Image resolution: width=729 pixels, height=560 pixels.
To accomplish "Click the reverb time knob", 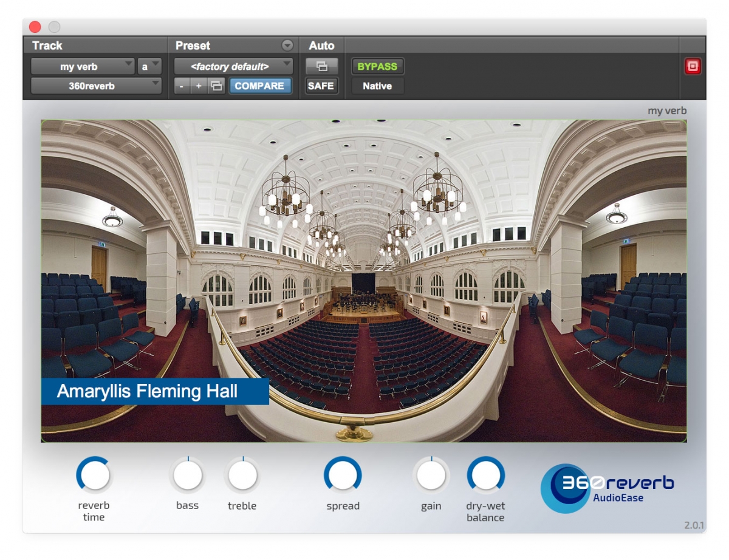I will [94, 475].
